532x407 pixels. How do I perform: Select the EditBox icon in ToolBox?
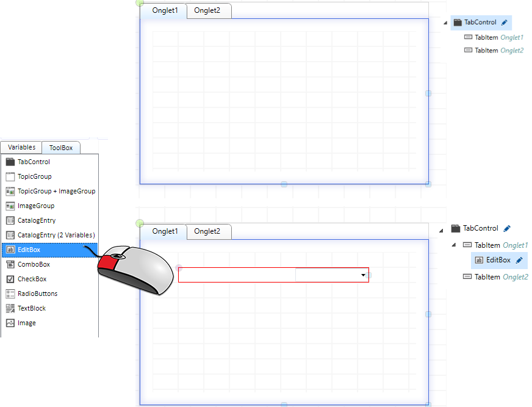10,250
